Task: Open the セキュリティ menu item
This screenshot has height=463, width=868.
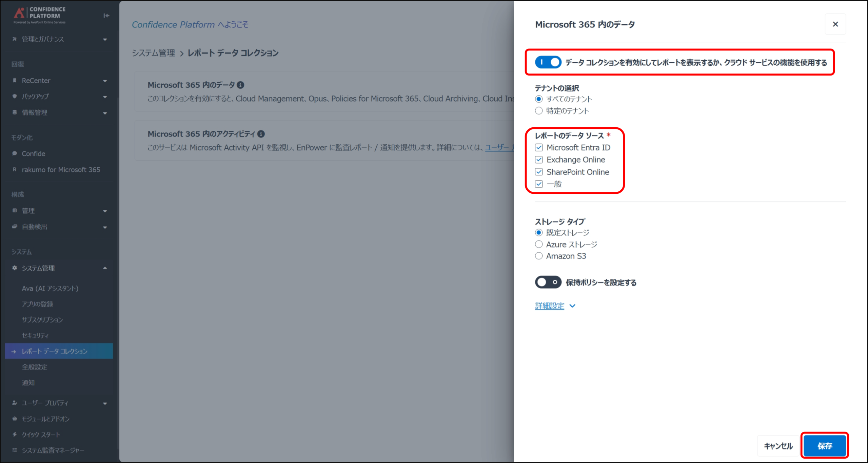Action: (35, 335)
